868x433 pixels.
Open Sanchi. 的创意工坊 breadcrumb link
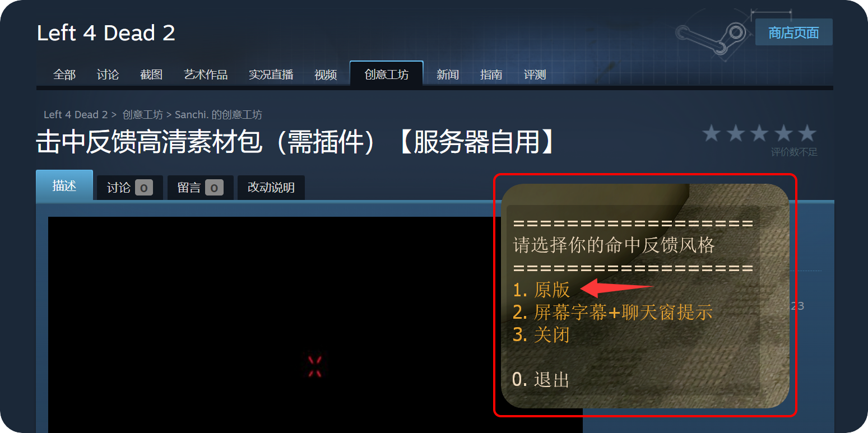click(219, 115)
